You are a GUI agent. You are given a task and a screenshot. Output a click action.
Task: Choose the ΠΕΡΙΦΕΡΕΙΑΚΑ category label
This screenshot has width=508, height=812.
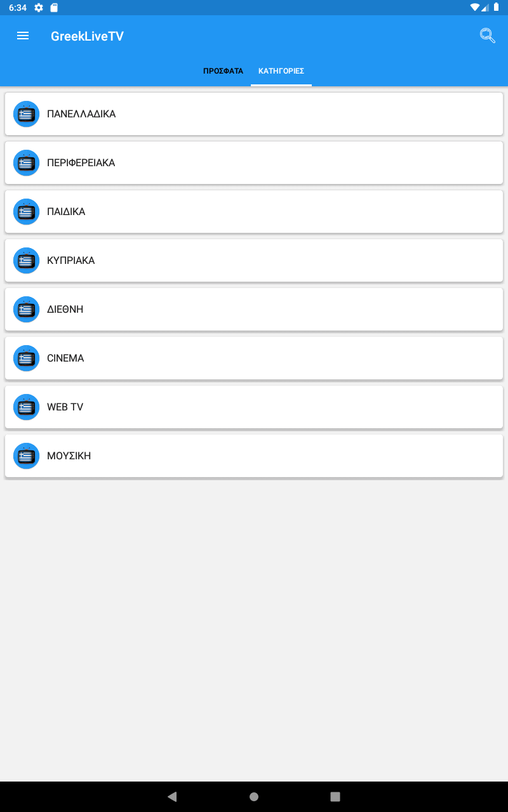pyautogui.click(x=81, y=163)
